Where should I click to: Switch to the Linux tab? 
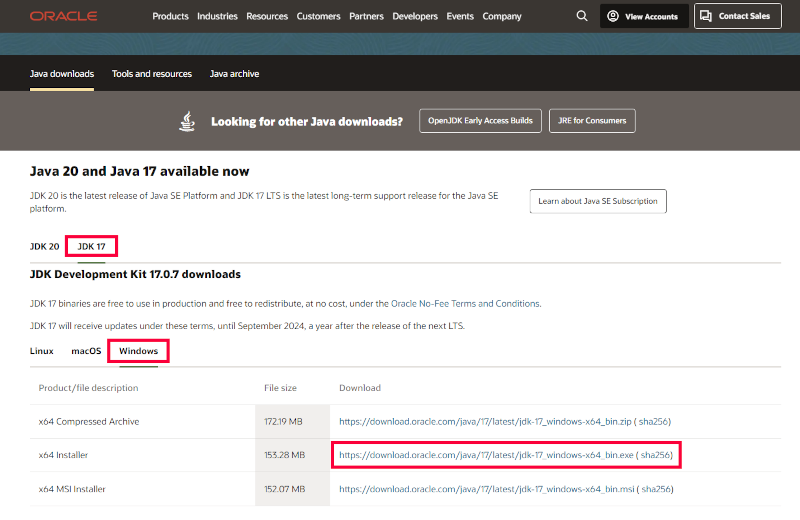click(x=41, y=351)
